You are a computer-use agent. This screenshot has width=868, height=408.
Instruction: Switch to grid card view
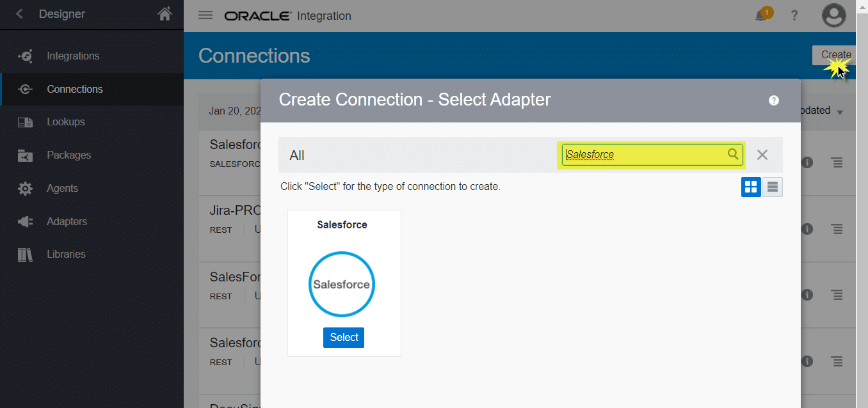751,187
